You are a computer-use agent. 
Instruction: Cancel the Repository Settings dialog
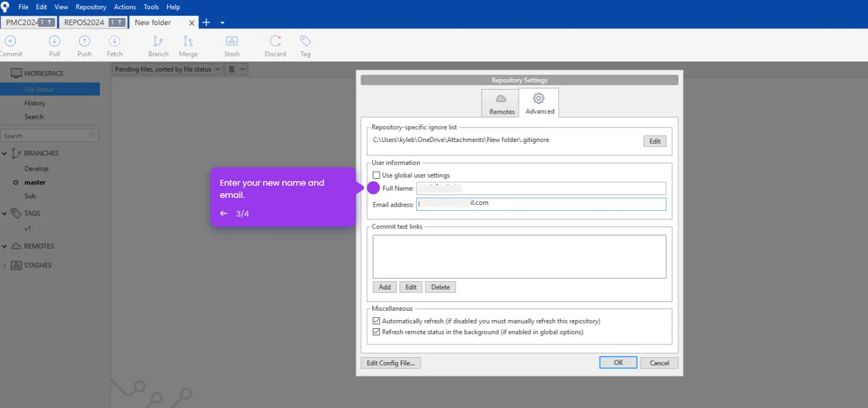(x=659, y=363)
